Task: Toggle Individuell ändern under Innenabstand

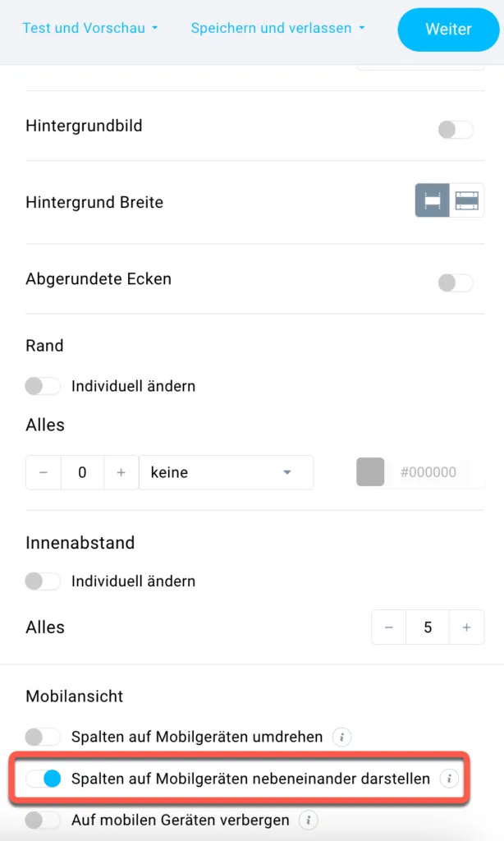Action: pyautogui.click(x=43, y=581)
